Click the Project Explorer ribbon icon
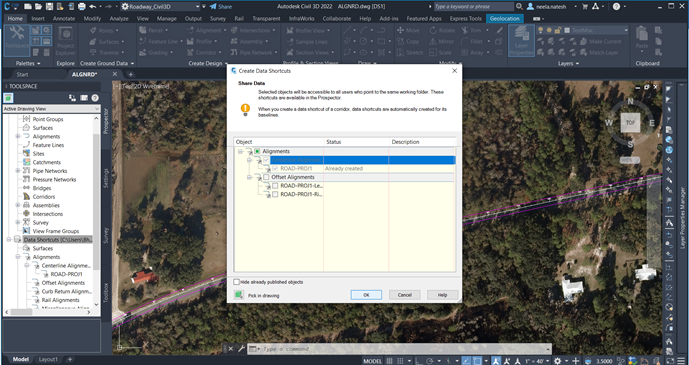Screen dimensions: 689x365 tap(65, 40)
